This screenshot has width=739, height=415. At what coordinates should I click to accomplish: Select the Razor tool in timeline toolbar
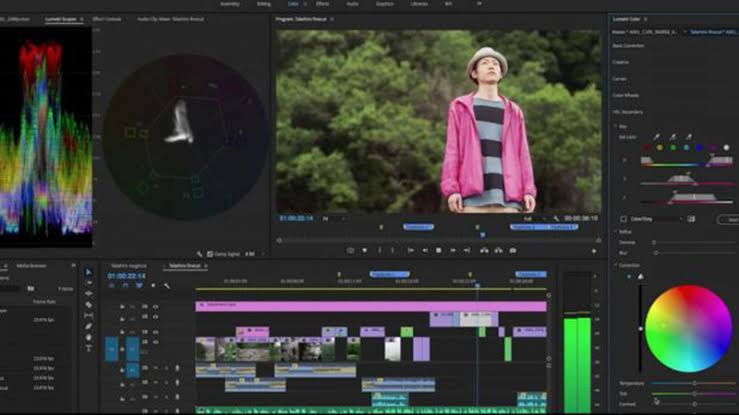click(x=88, y=304)
